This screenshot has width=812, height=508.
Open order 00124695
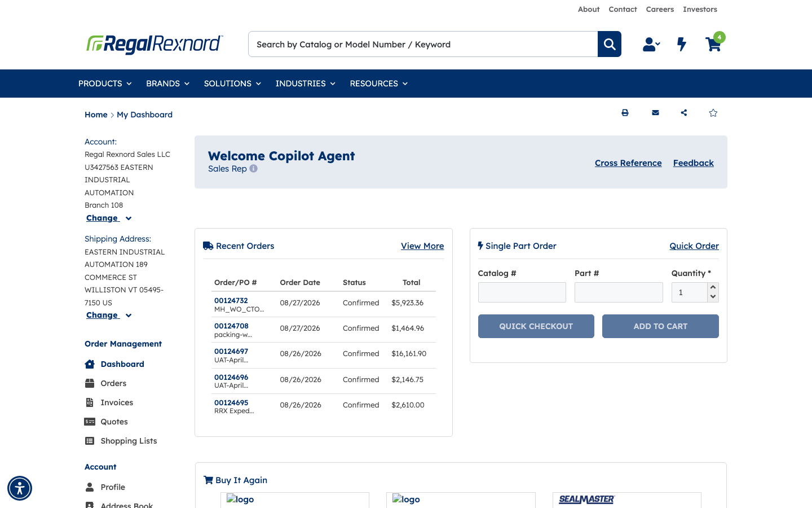tap(231, 402)
